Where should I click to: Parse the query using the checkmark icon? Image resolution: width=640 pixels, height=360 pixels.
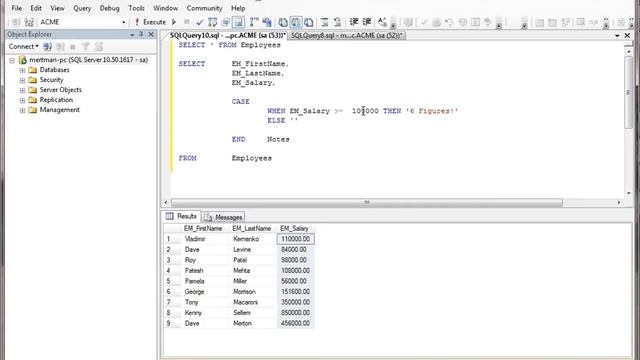pos(199,22)
